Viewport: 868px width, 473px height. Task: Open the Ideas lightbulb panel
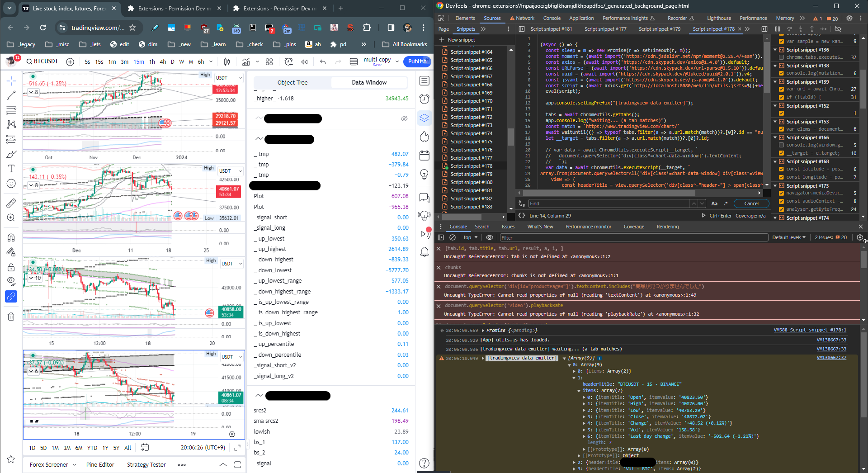click(424, 175)
